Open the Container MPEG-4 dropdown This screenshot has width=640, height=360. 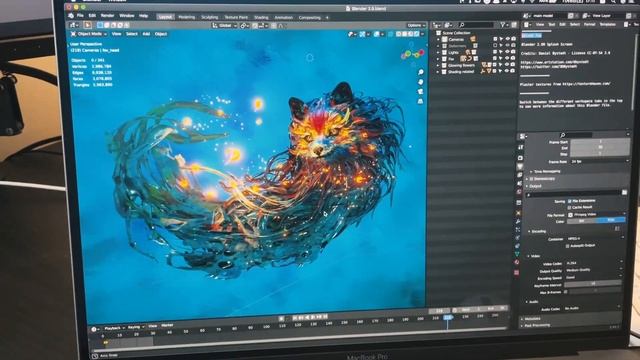coord(595,238)
